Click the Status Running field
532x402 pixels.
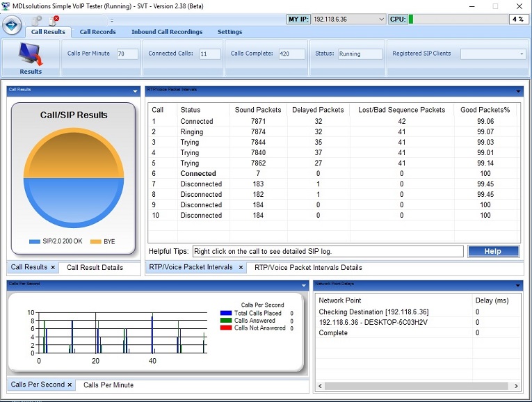coord(360,54)
